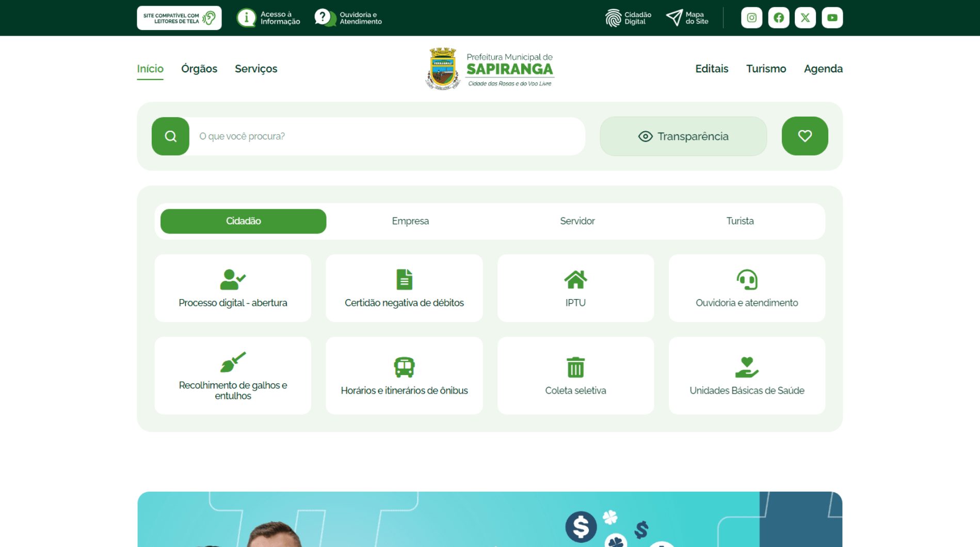Open Recolhimento de galhos e entulhos link
The width and height of the screenshot is (980, 547).
233,390
